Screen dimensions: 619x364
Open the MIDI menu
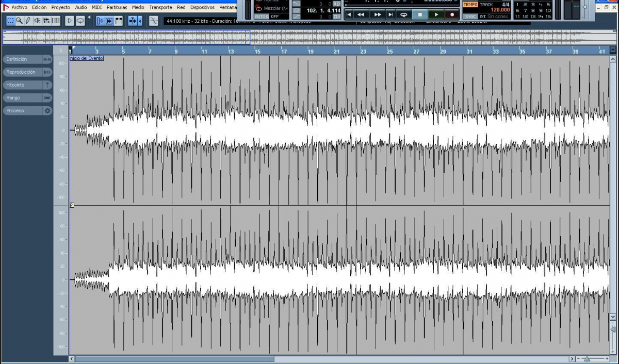coord(97,7)
